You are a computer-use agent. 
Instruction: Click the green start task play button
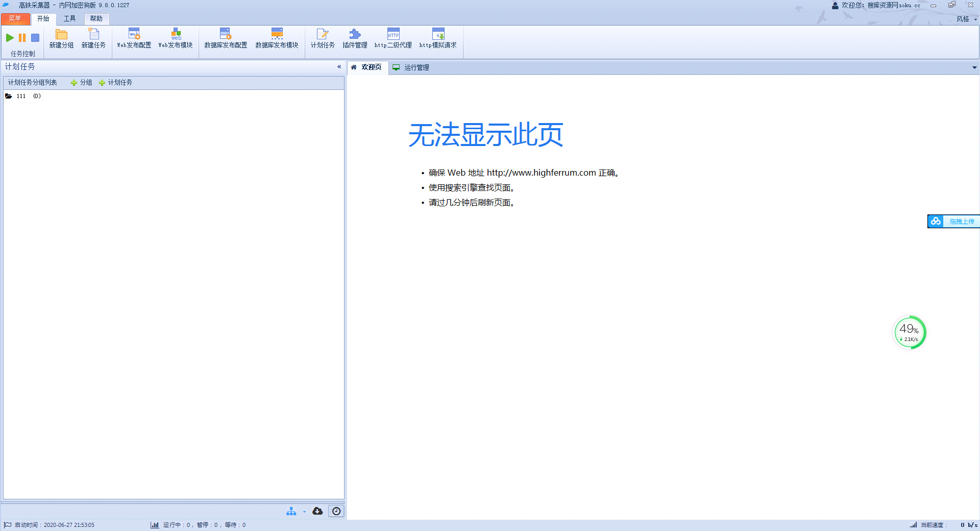coord(10,38)
